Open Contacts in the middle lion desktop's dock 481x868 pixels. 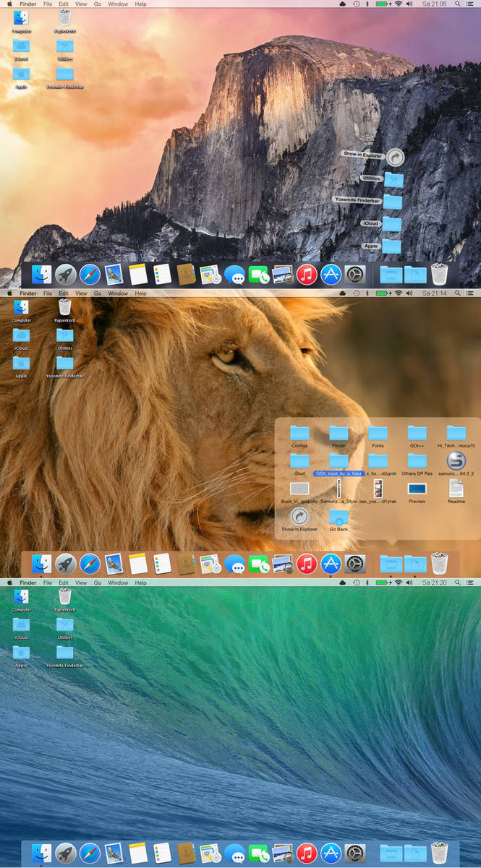point(186,564)
